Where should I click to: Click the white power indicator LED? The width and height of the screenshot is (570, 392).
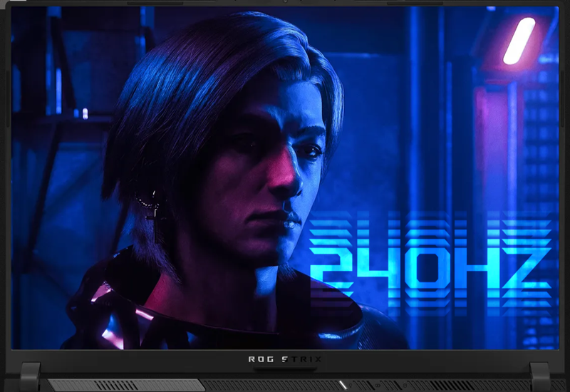point(343,385)
